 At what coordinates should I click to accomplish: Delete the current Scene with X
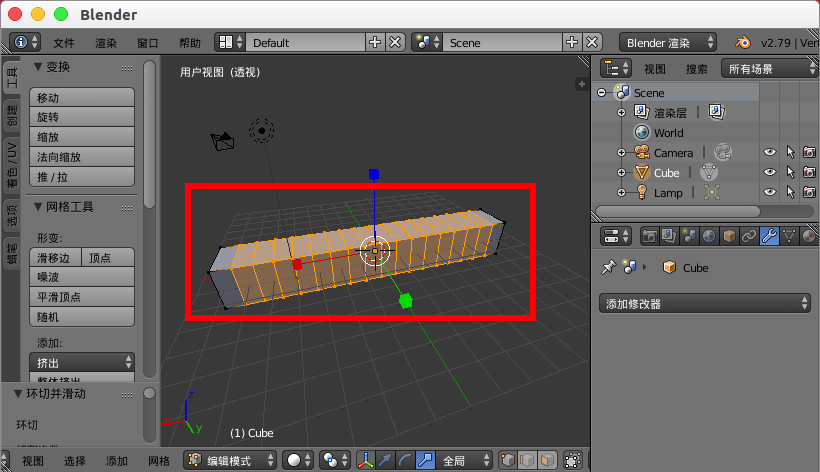[x=591, y=42]
